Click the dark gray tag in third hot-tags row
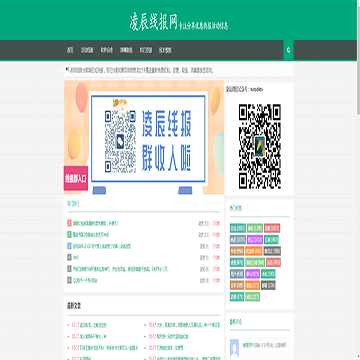 click(272, 251)
